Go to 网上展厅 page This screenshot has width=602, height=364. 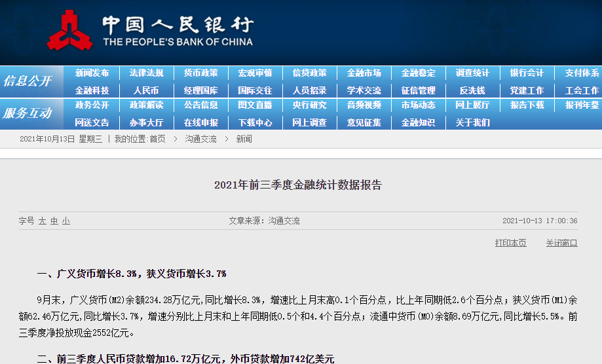coord(472,105)
